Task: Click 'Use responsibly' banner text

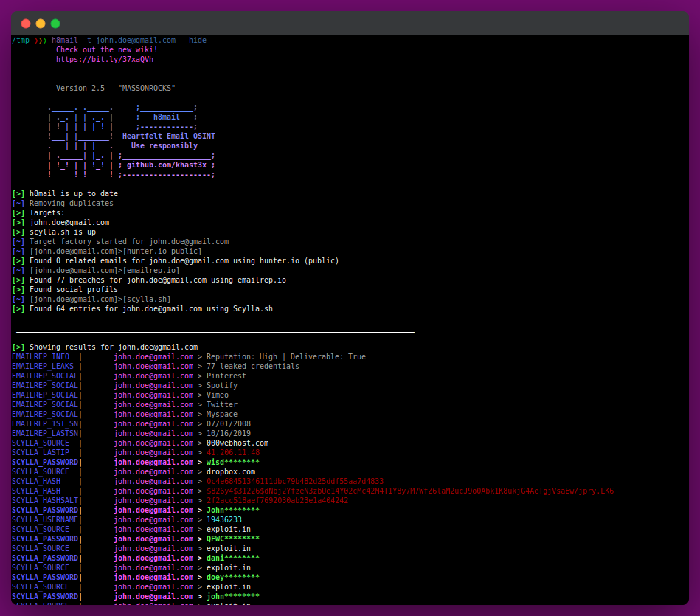Action: coord(164,145)
